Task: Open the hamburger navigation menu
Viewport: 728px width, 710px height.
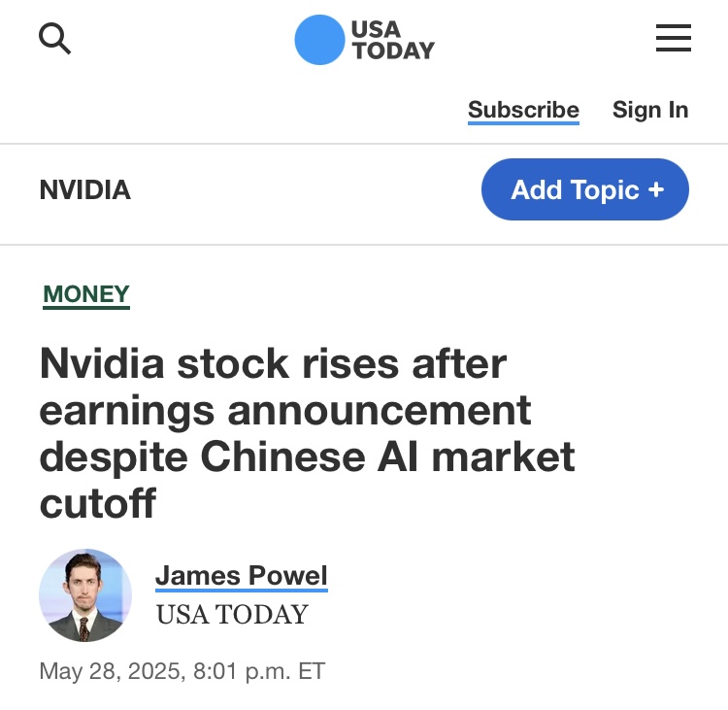Action: [x=673, y=39]
